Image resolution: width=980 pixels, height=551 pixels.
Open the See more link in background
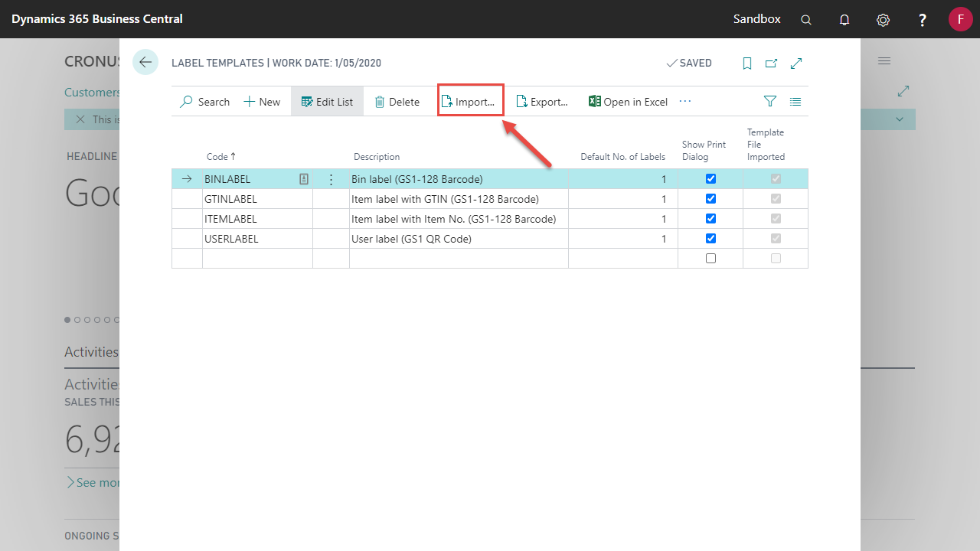click(93, 482)
